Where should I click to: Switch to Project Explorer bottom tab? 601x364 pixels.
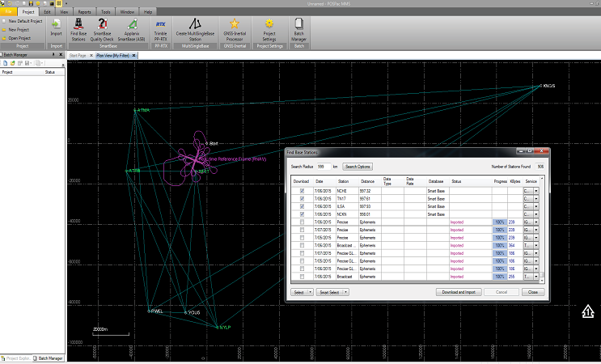click(15, 358)
